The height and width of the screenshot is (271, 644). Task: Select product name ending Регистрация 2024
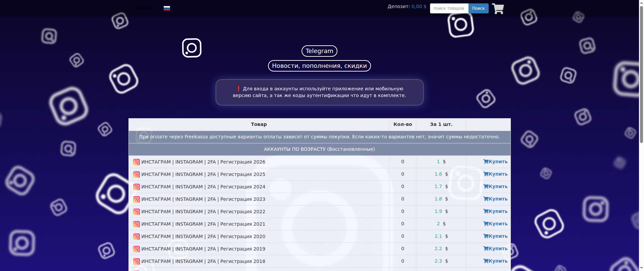pos(203,187)
